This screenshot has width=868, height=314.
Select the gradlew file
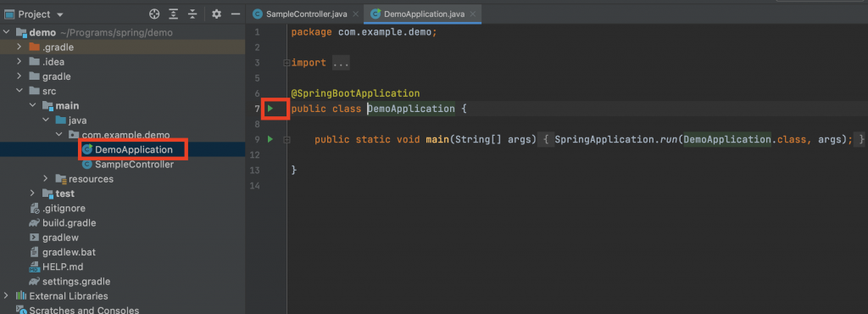(x=59, y=237)
